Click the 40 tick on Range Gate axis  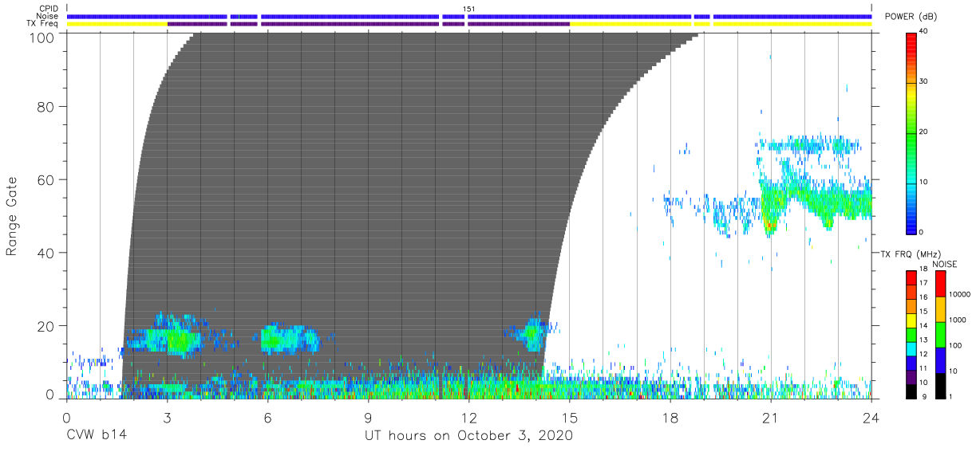[47, 253]
